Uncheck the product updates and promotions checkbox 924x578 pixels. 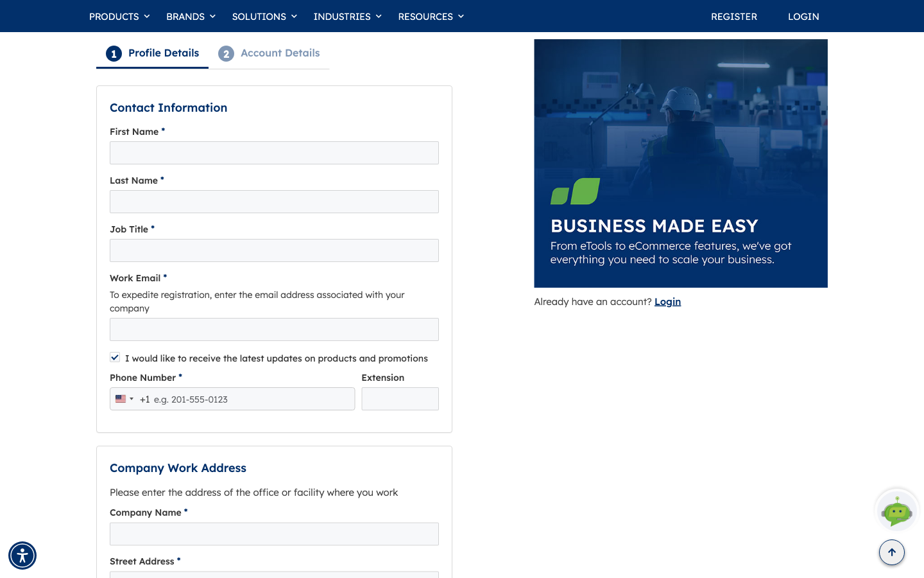click(x=115, y=357)
